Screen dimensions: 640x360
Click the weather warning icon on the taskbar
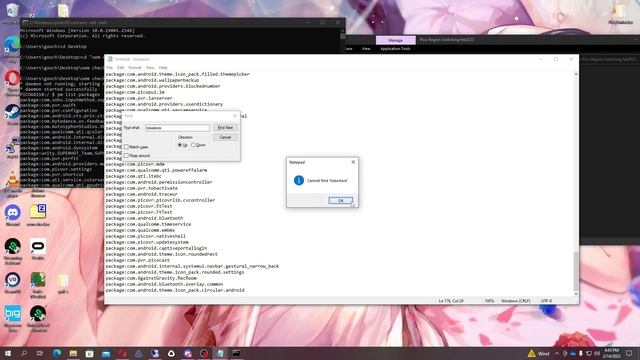pyautogui.click(x=531, y=353)
